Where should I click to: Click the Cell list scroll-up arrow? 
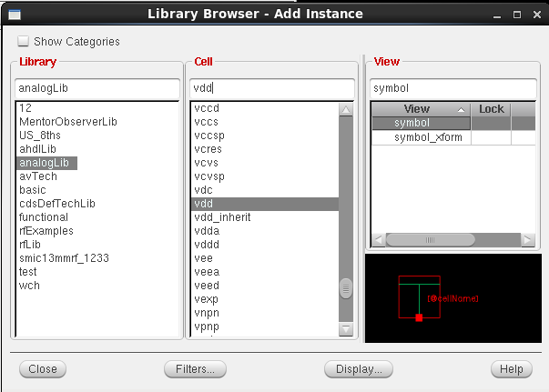[x=346, y=110]
